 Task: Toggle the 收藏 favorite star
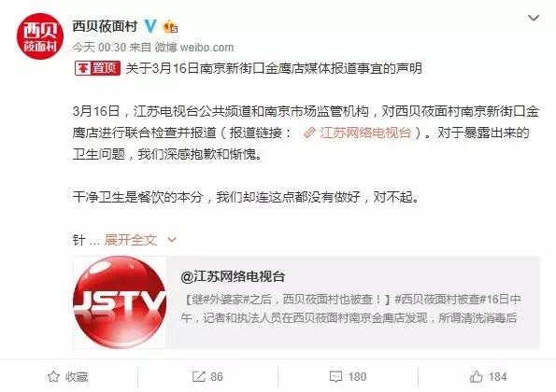click(x=67, y=376)
